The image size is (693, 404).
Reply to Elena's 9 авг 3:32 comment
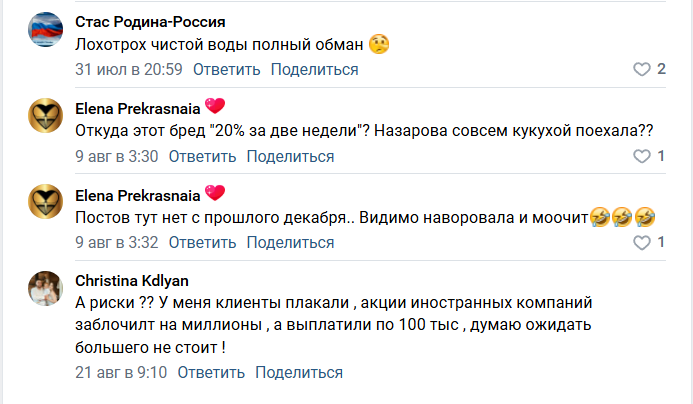[202, 243]
